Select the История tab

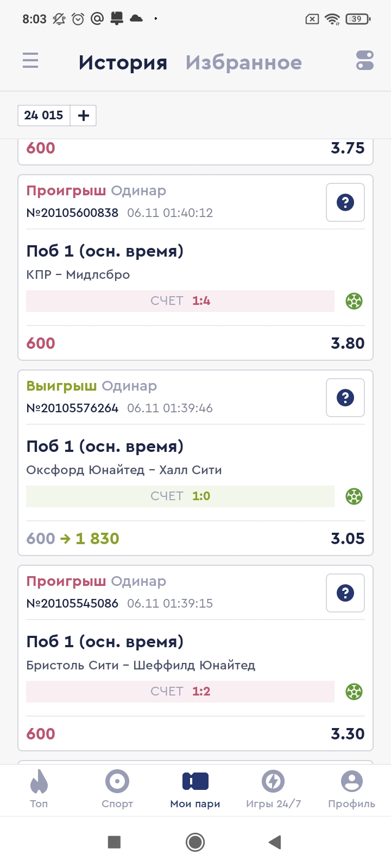point(123,62)
